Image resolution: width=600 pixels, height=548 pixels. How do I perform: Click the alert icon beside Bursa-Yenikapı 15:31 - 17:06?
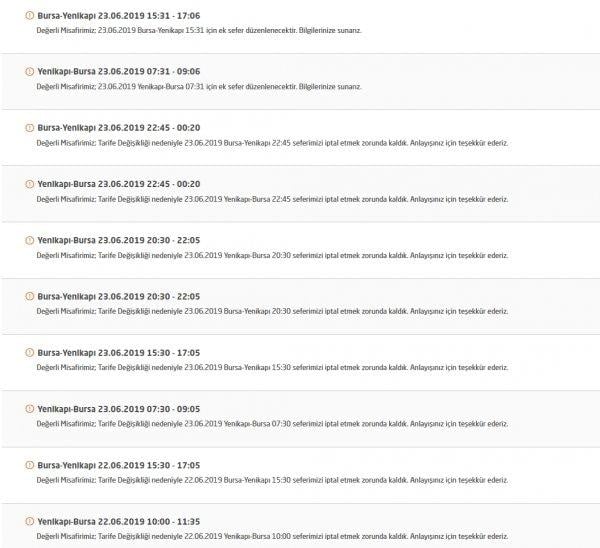pyautogui.click(x=27, y=16)
